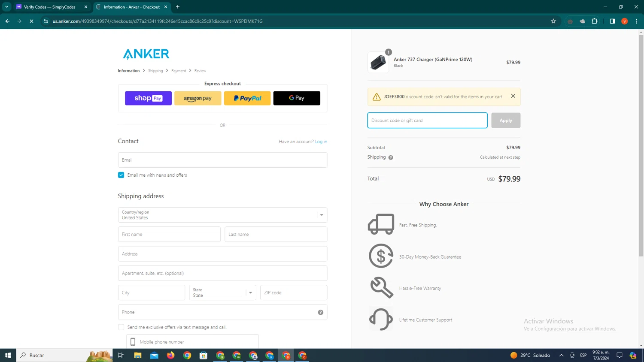
Task: Pay with Shop Pay express button
Action: pyautogui.click(x=148, y=98)
